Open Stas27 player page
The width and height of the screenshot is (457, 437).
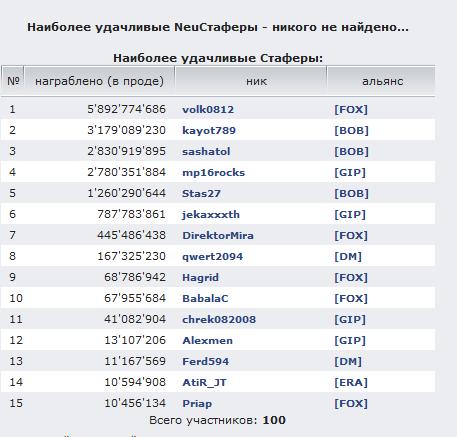tap(201, 193)
